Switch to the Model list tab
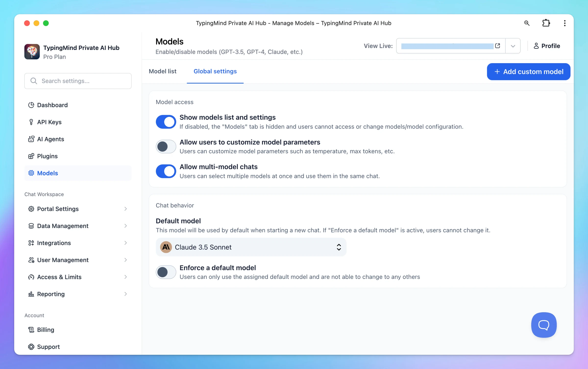 [x=162, y=71]
